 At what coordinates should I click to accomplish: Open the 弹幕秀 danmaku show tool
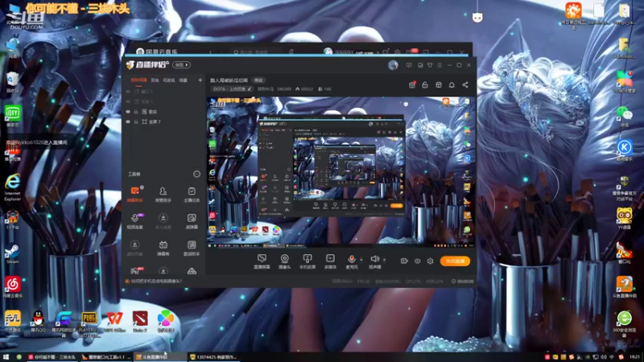coord(163,248)
